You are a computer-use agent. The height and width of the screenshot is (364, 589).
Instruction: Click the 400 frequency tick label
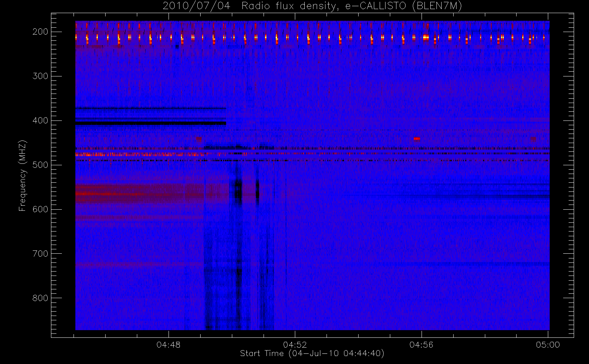coord(40,120)
